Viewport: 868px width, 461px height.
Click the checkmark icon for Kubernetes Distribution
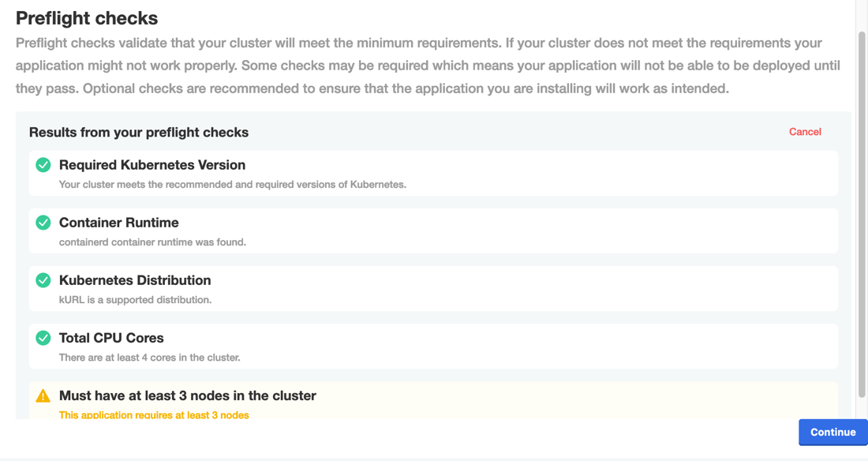click(x=43, y=279)
